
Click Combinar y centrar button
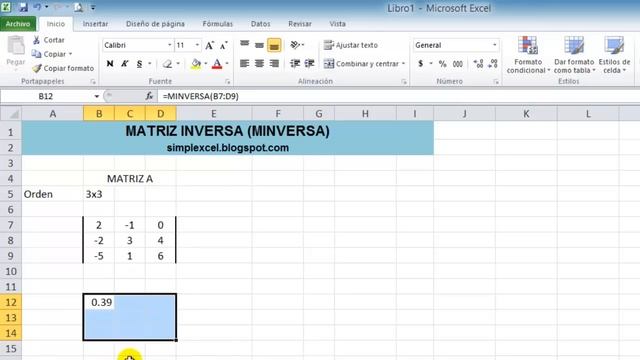361,64
